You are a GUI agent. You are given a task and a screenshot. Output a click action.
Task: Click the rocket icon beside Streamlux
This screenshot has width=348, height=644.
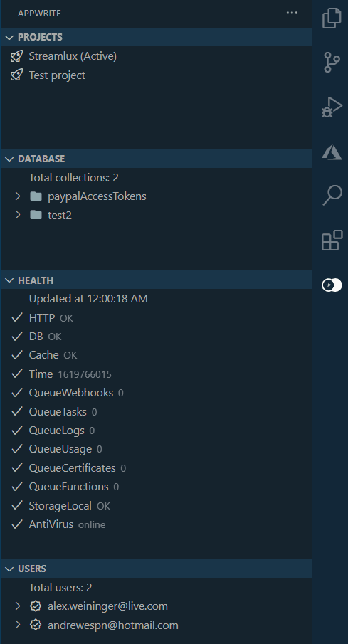point(16,56)
